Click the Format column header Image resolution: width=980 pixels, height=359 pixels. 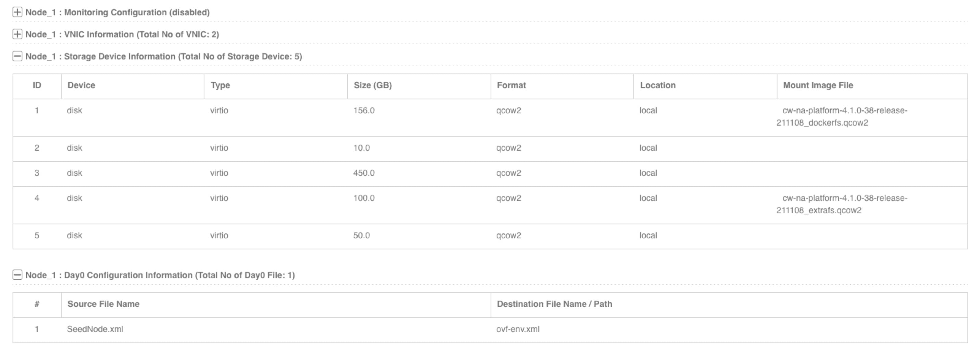tap(511, 85)
